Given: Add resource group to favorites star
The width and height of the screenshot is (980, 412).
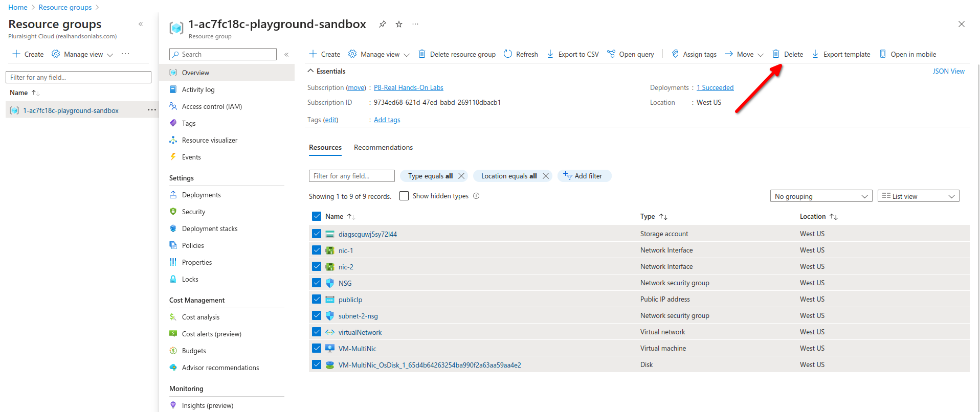Looking at the screenshot, I should 399,24.
